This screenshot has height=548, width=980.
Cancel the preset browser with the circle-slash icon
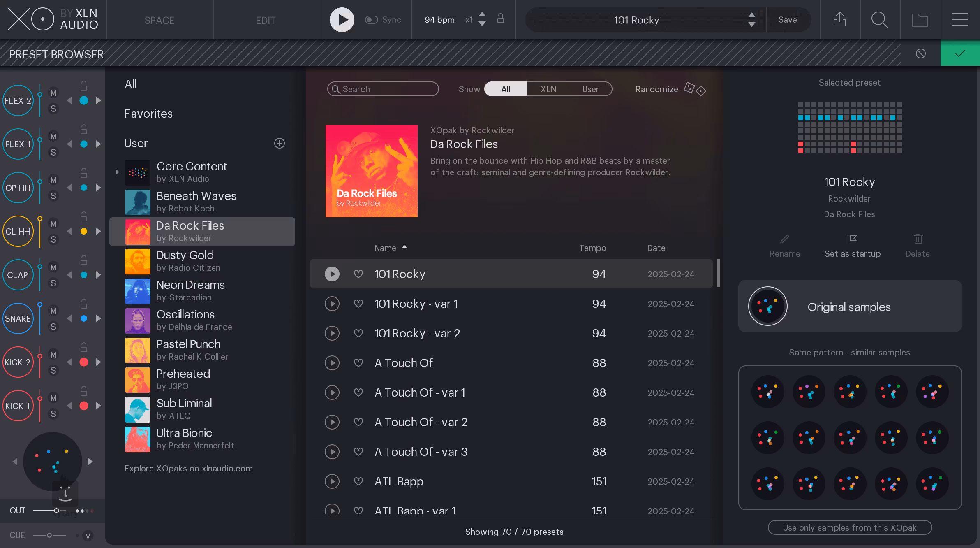click(921, 53)
